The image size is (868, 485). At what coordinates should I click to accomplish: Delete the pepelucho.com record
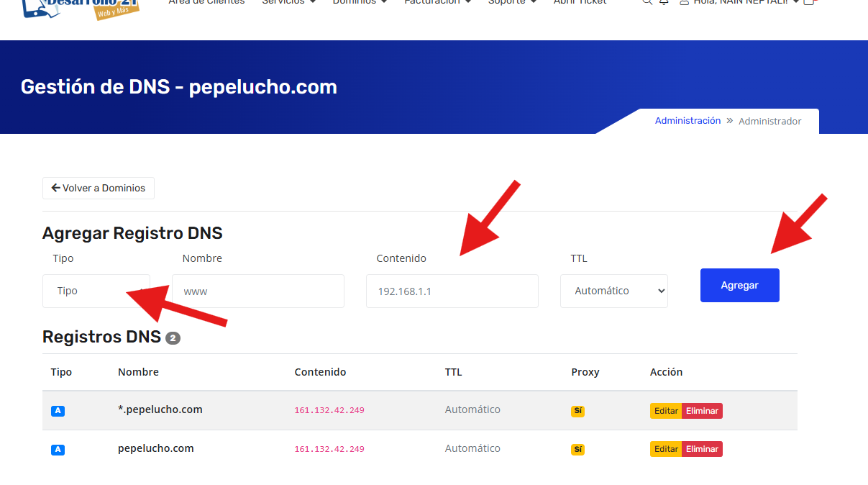[x=702, y=449]
